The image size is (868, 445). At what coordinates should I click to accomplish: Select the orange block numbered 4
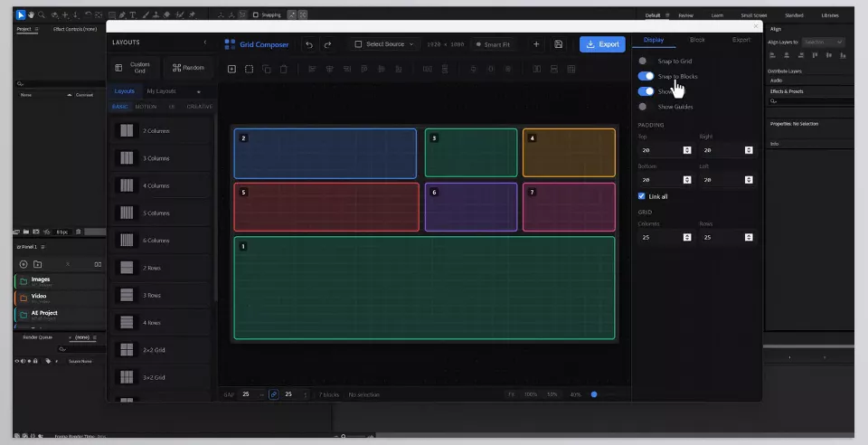(x=569, y=153)
